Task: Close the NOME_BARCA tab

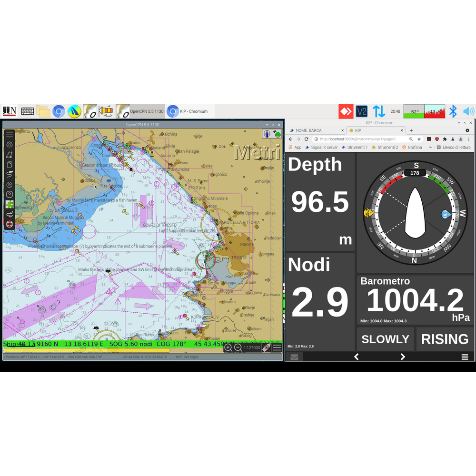Action: (342, 130)
